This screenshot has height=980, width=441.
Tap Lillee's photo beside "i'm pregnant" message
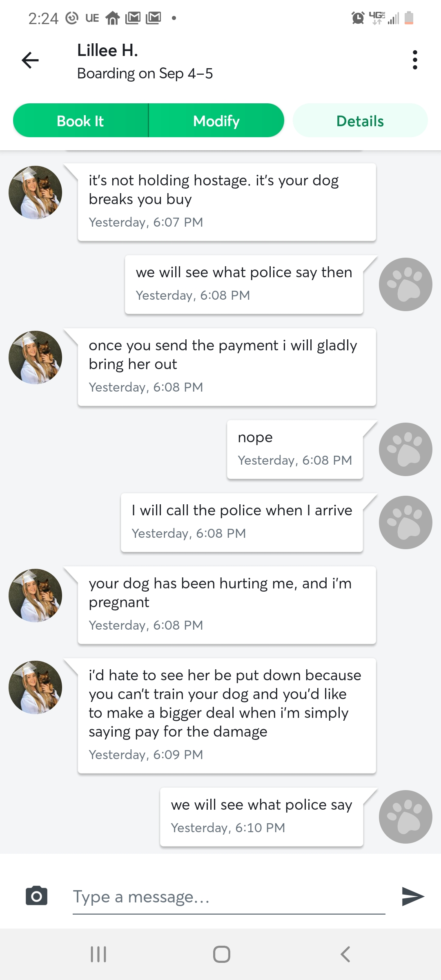(36, 595)
